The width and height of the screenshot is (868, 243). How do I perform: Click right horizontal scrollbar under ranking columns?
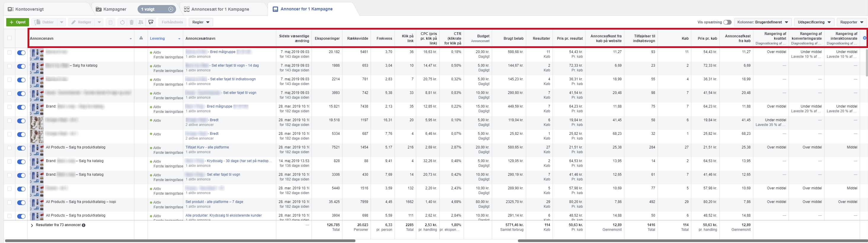692,241
